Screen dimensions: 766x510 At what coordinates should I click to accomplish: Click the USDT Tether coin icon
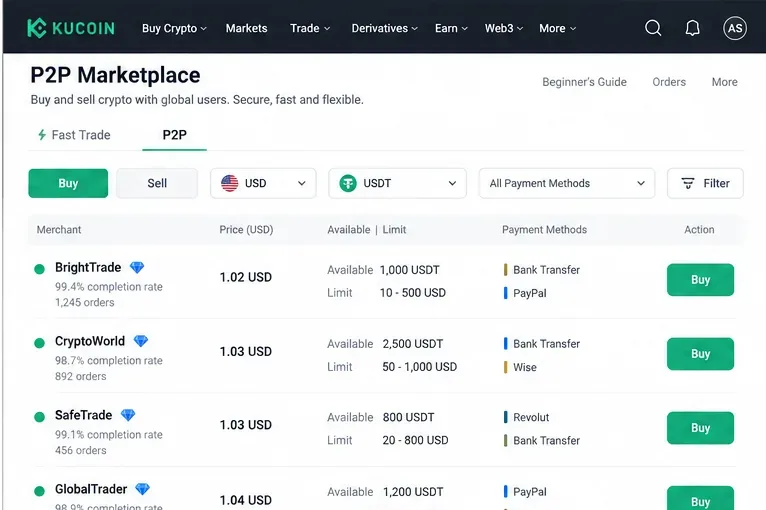(x=348, y=183)
